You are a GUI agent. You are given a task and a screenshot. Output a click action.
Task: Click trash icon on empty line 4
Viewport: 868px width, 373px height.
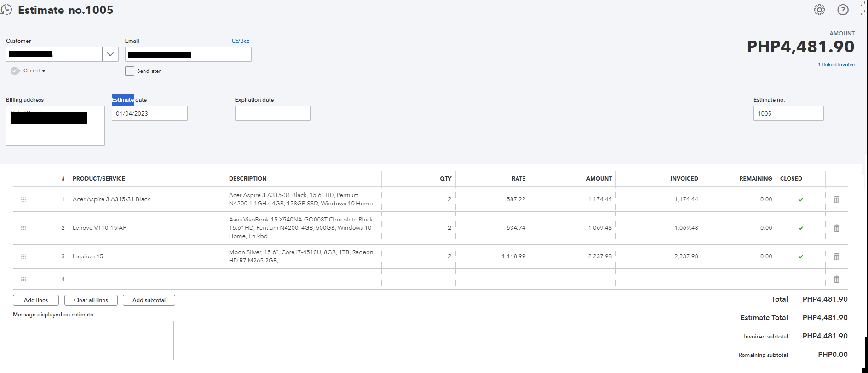[837, 279]
